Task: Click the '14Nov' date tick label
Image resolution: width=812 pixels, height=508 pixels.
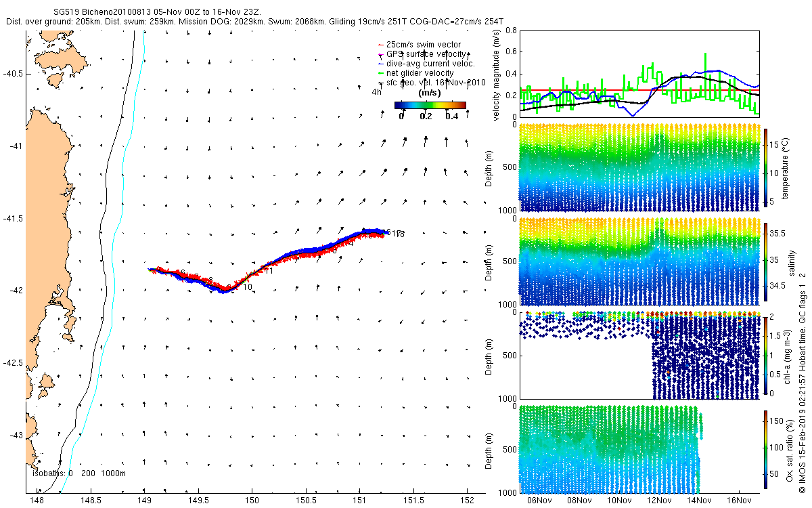Action: pos(699,500)
